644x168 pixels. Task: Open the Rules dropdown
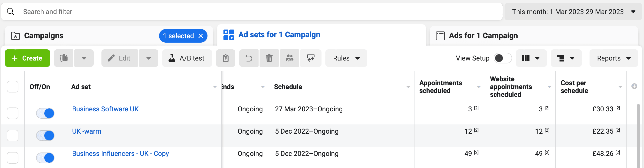coord(346,58)
